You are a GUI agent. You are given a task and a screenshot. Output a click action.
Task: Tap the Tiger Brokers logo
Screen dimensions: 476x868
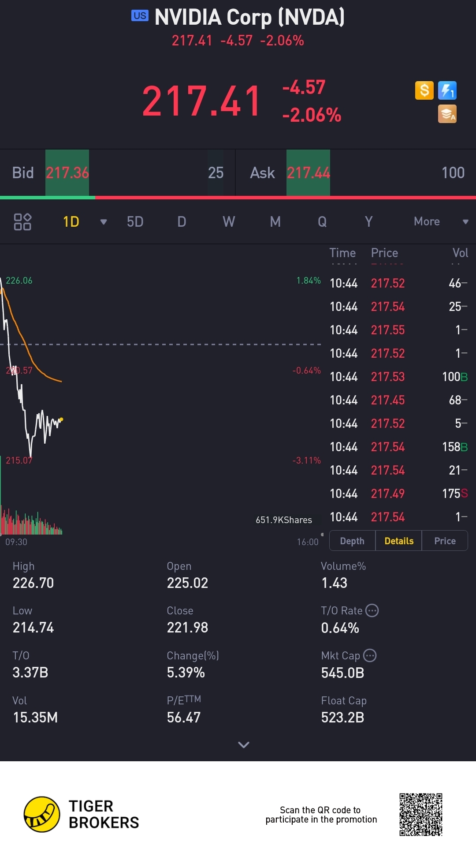click(82, 814)
